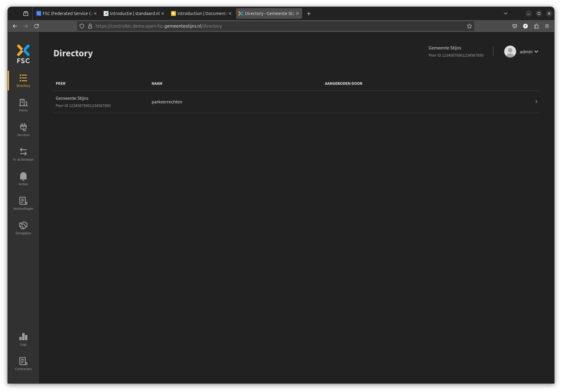562x392 pixels.
Task: Click the FSC logo
Action: click(23, 54)
